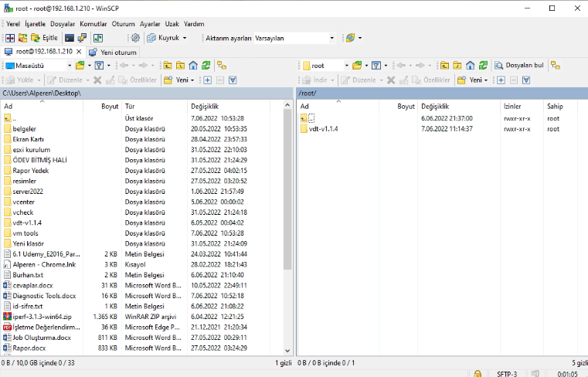Click local panel scrollbar up arrow

point(287,105)
